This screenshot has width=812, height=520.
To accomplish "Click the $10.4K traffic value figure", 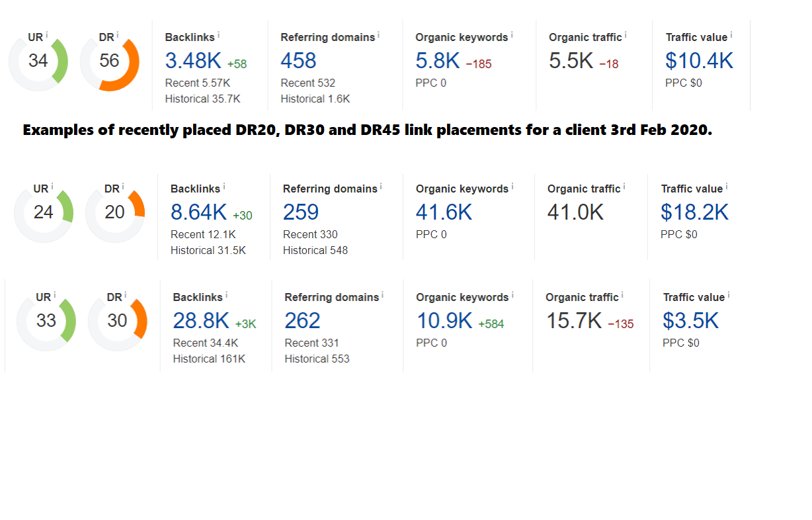I will tap(700, 61).
